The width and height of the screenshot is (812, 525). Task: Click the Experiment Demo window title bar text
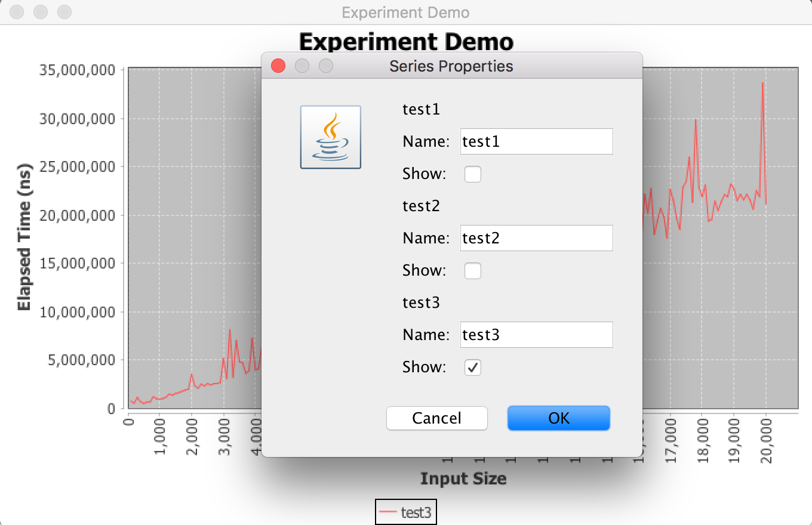tap(405, 13)
